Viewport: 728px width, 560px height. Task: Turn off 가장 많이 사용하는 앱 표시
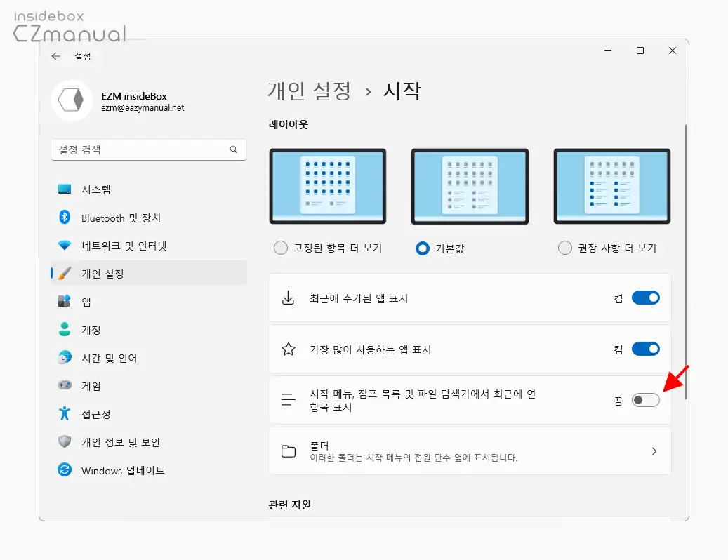point(644,349)
